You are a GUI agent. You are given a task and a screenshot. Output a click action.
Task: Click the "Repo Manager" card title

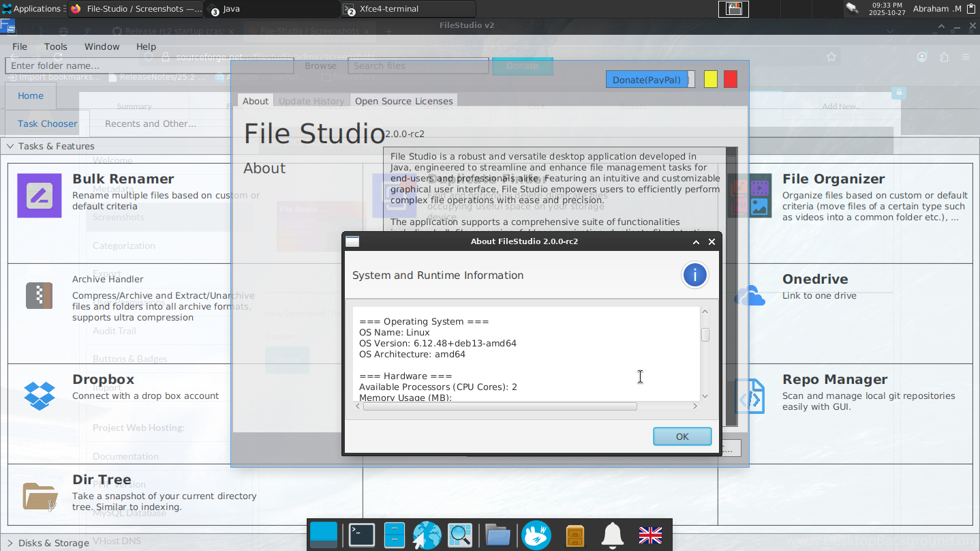(x=835, y=380)
